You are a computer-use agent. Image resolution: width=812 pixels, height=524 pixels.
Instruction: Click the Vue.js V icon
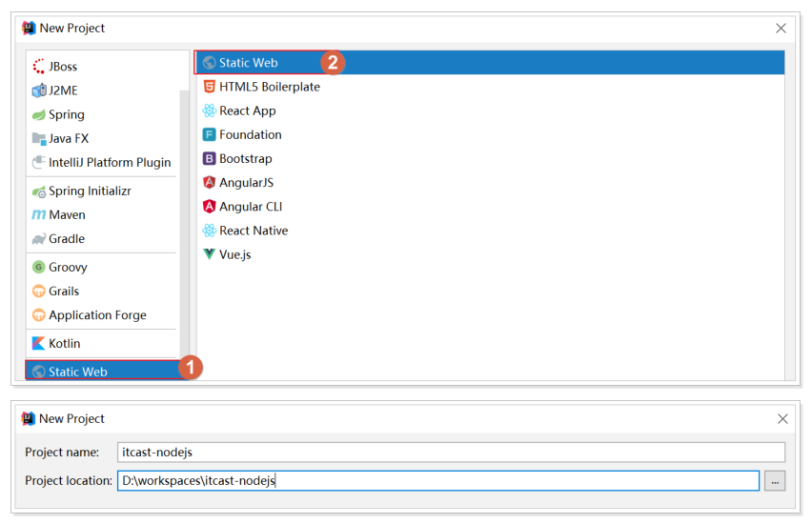pos(210,254)
